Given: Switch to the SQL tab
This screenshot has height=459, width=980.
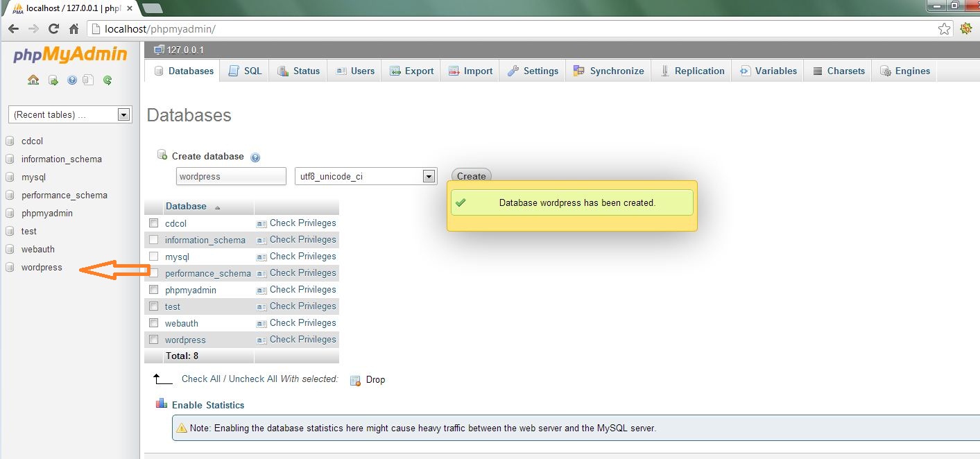Looking at the screenshot, I should [245, 71].
